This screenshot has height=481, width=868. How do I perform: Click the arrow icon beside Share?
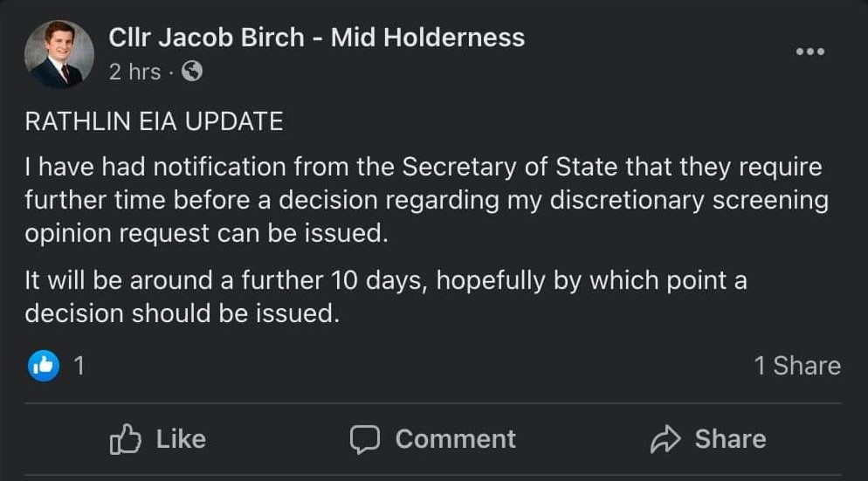[x=665, y=439]
